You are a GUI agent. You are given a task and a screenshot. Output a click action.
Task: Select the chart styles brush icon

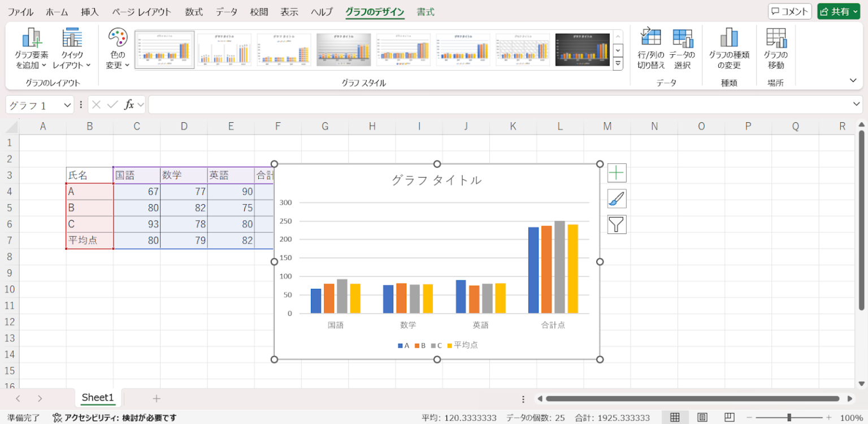(616, 198)
